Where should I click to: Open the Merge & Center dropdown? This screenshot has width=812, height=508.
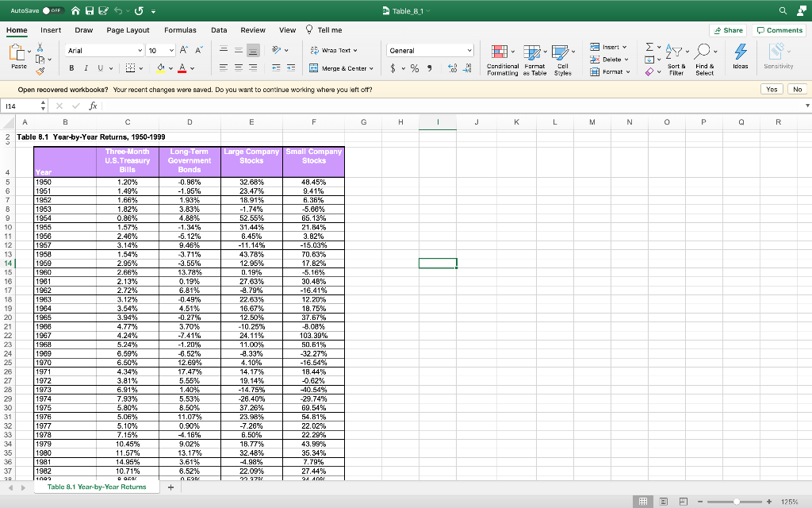tap(371, 68)
